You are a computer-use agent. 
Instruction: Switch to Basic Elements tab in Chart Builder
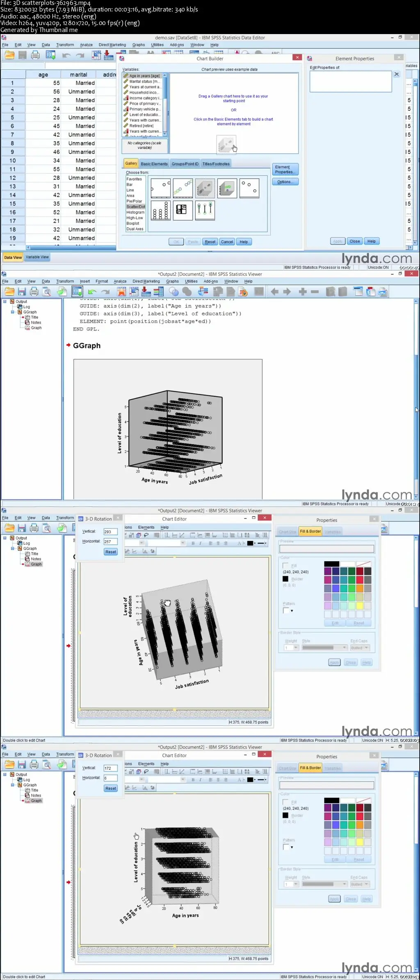click(154, 164)
